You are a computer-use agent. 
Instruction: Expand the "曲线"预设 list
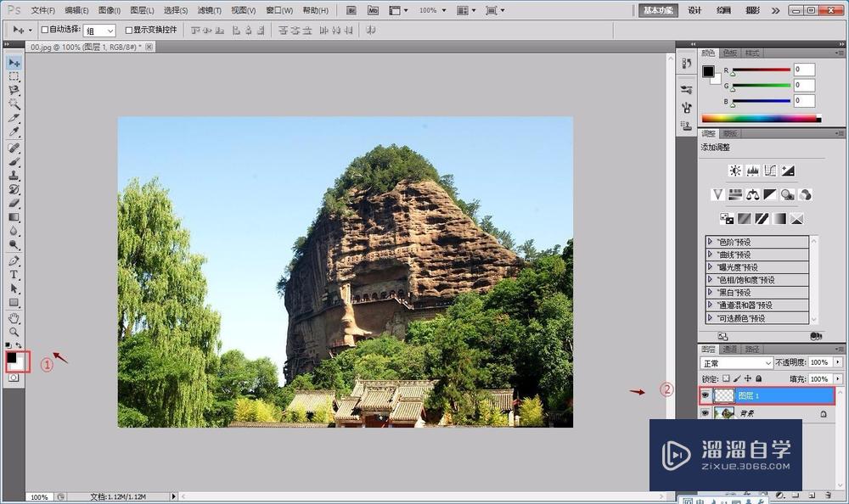[710, 254]
